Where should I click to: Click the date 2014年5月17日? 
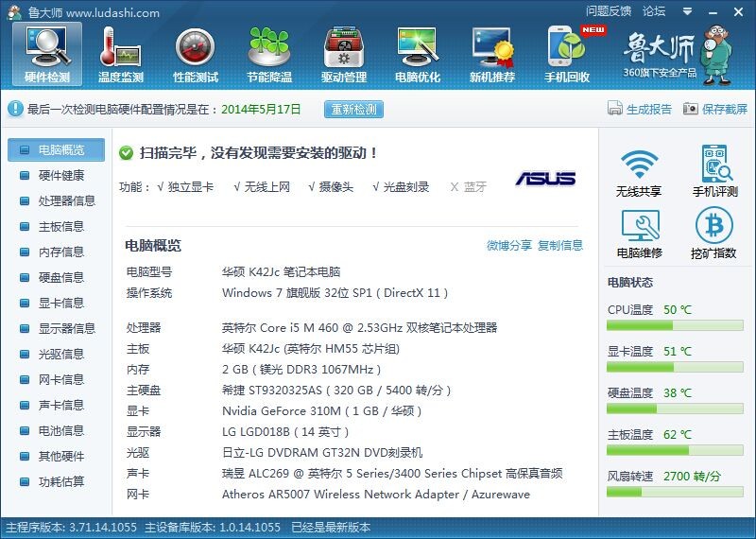(x=261, y=109)
